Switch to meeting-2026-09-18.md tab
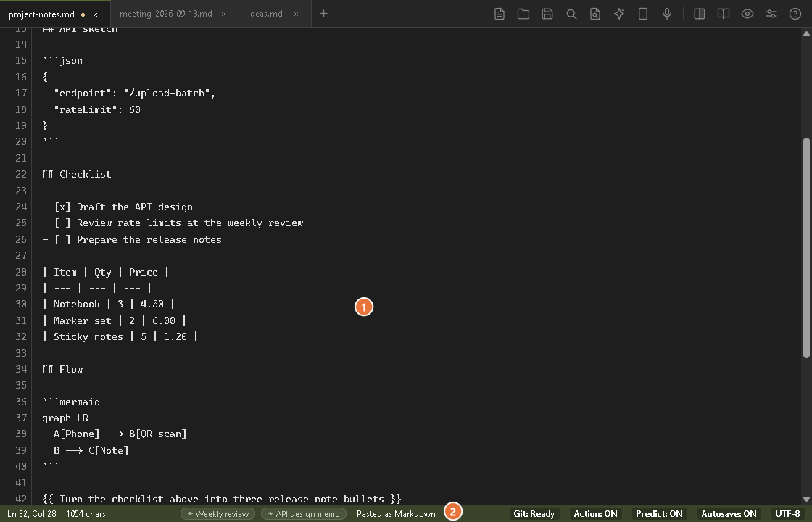812x522 pixels. 166,14
